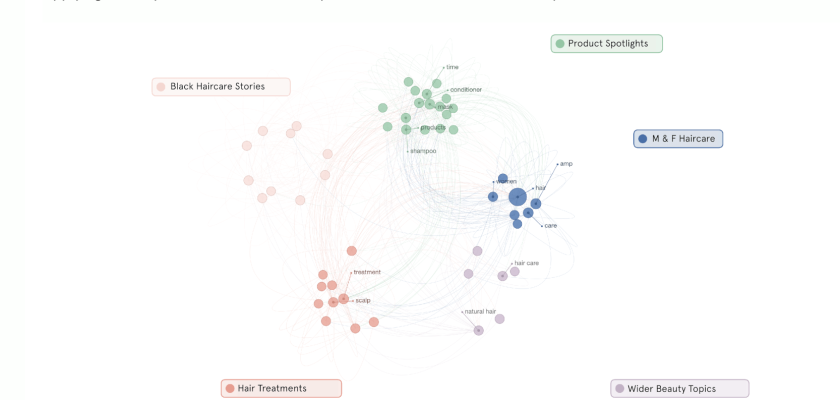
Task: Toggle the Black Haircare Stories cluster label
Action: (217, 87)
